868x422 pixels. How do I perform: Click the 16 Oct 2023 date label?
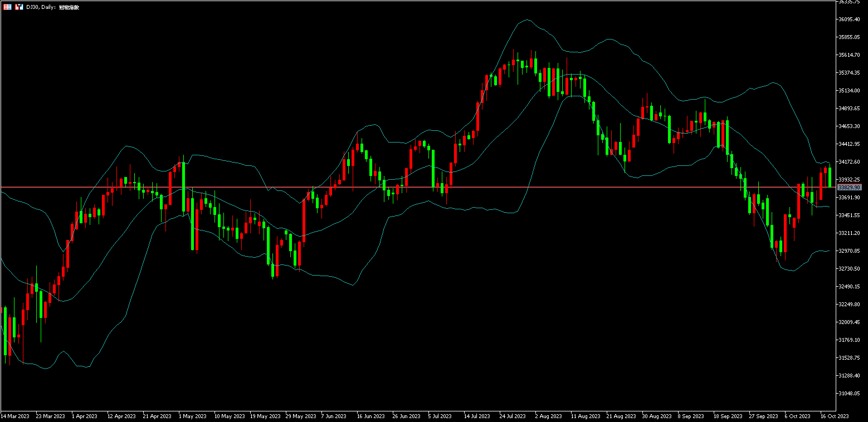pos(835,416)
